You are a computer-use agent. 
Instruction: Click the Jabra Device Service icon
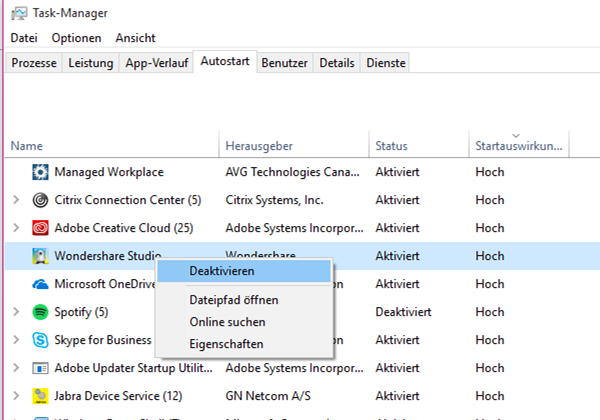(40, 396)
